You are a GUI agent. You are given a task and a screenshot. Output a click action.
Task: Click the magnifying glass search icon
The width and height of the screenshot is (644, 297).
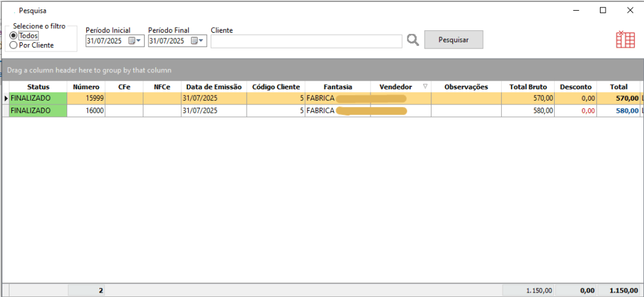(x=413, y=40)
